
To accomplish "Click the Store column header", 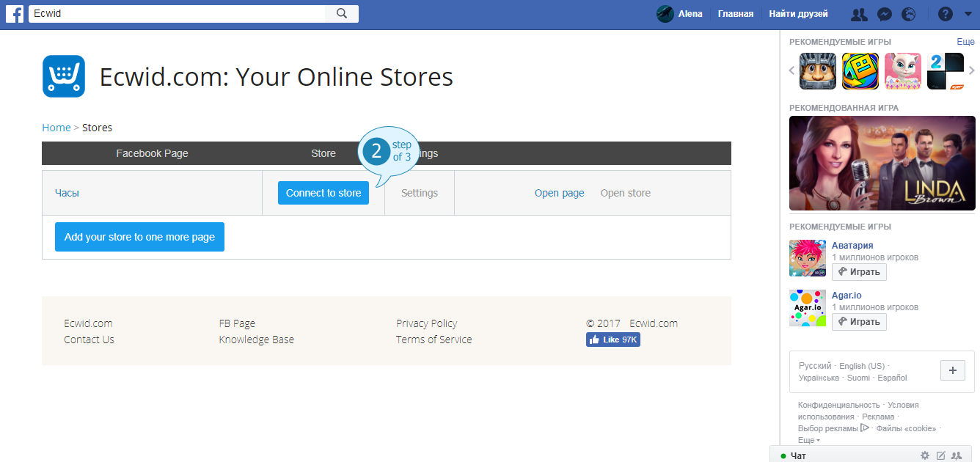I will (323, 153).
